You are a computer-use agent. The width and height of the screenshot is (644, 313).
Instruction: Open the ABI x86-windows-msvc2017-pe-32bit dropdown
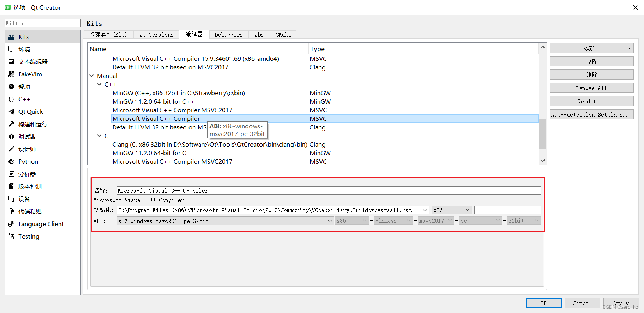[225, 221]
